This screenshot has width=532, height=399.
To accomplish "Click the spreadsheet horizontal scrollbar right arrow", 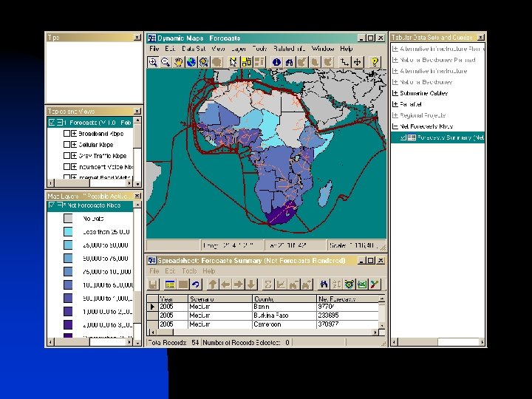I will click(375, 332).
